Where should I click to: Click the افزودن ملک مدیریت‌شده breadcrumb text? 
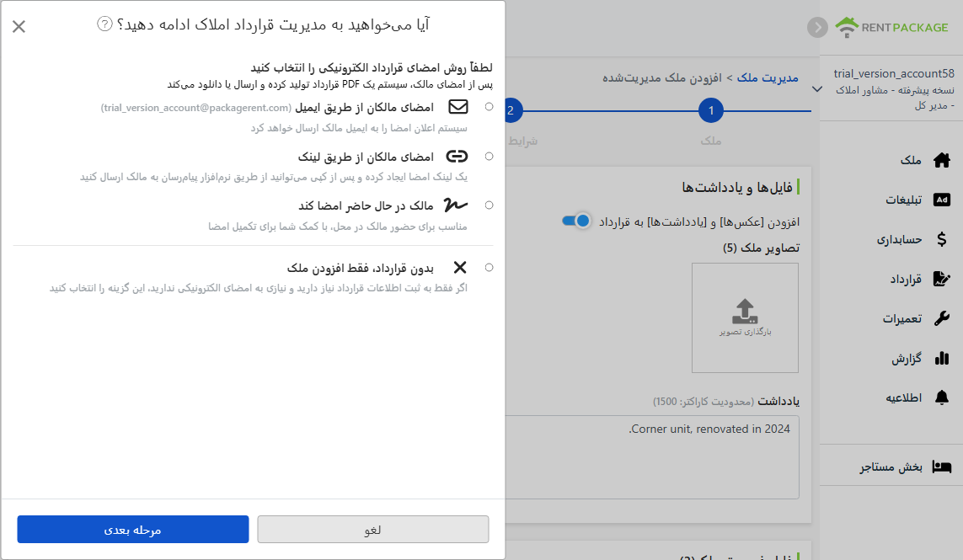click(x=662, y=78)
